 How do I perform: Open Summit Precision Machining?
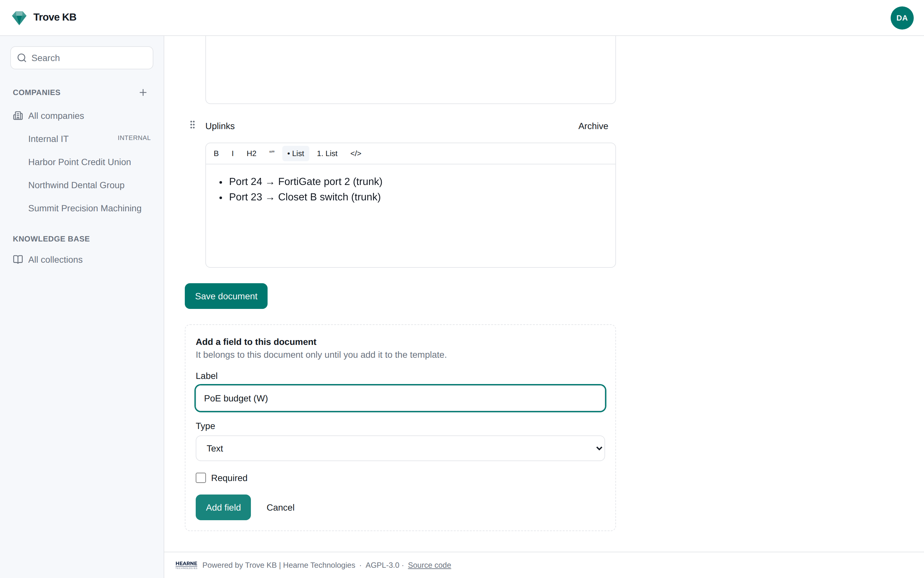point(85,208)
